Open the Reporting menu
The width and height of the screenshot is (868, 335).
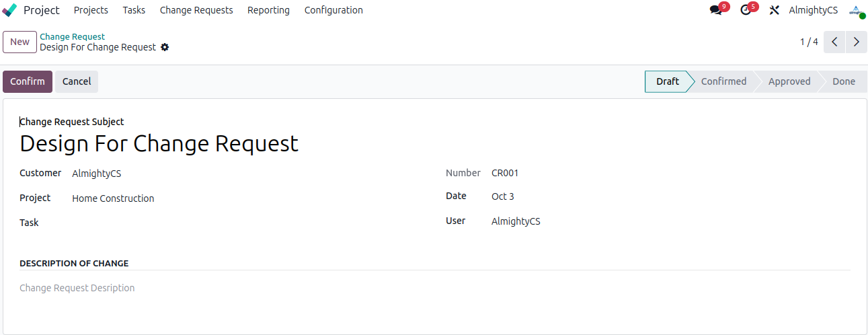click(268, 10)
